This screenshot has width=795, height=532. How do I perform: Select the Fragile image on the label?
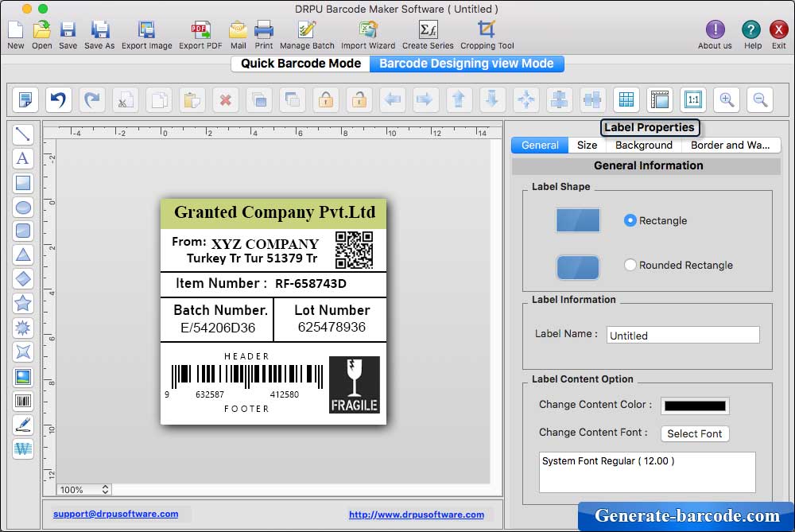click(x=355, y=384)
